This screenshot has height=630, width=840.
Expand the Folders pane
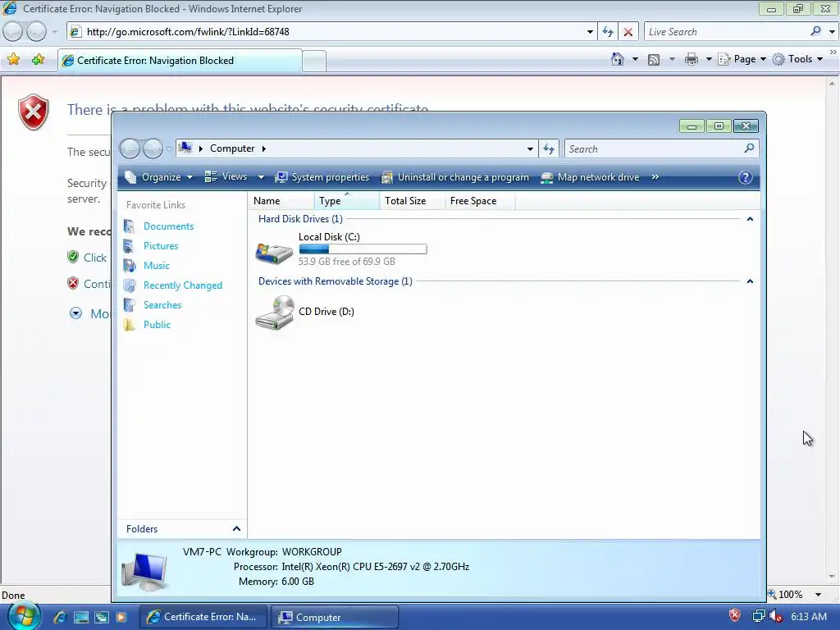(236, 529)
